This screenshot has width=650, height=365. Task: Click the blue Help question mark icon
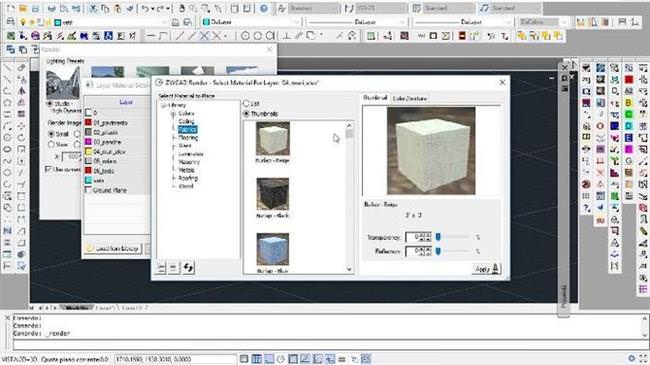pyautogui.click(x=264, y=8)
